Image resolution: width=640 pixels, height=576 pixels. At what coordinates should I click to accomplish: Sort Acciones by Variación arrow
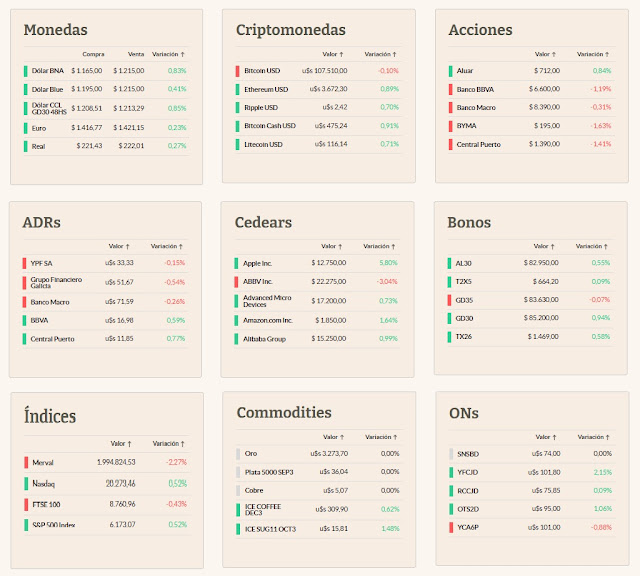click(607, 54)
